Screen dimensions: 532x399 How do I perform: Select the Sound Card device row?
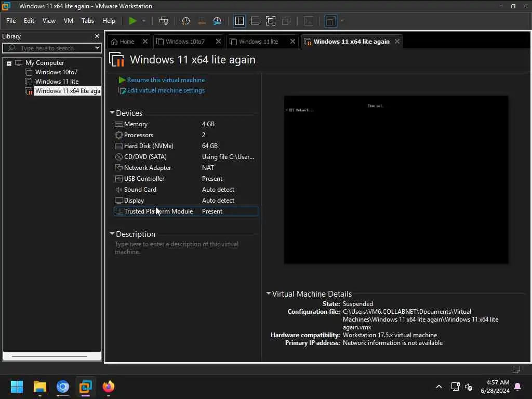tap(185, 189)
